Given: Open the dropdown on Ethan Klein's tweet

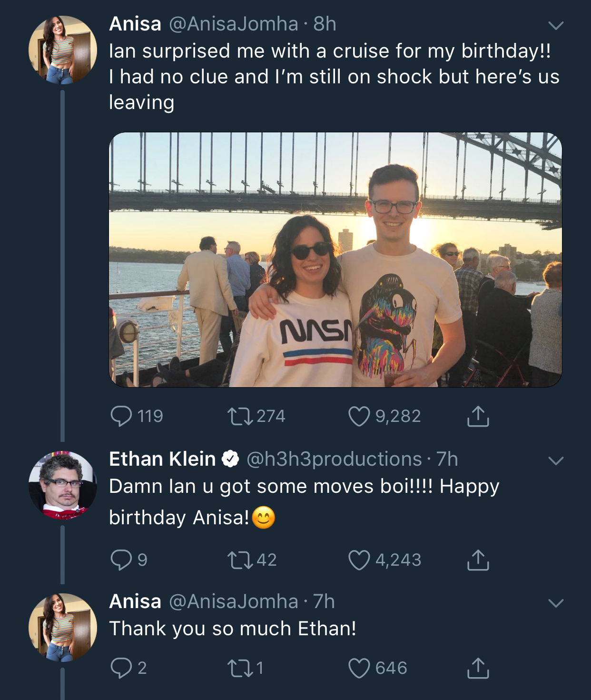Looking at the screenshot, I should coord(555,460).
